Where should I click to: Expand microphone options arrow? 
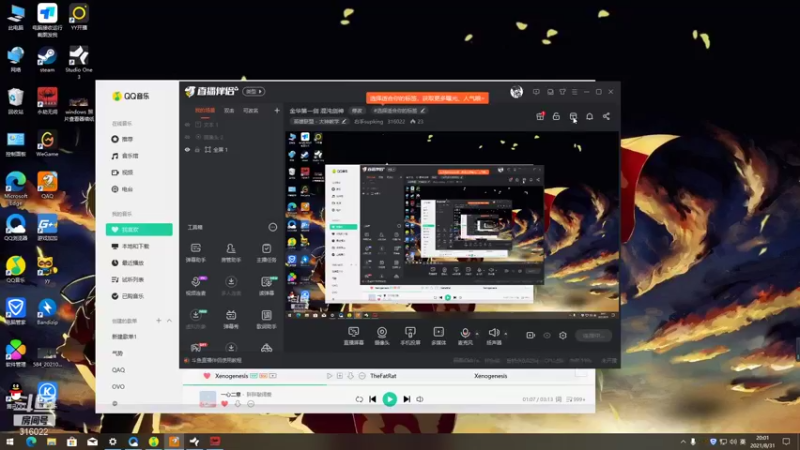click(x=477, y=334)
